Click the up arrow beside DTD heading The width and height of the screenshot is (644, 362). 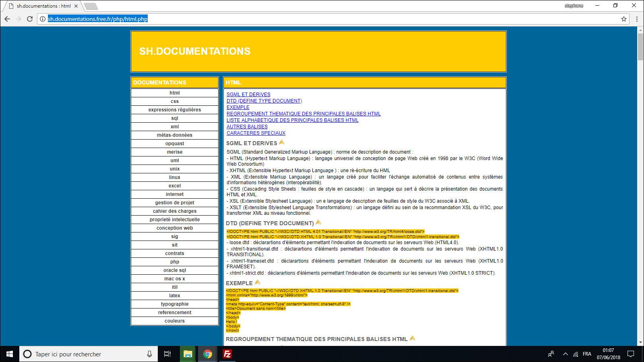[x=318, y=222]
